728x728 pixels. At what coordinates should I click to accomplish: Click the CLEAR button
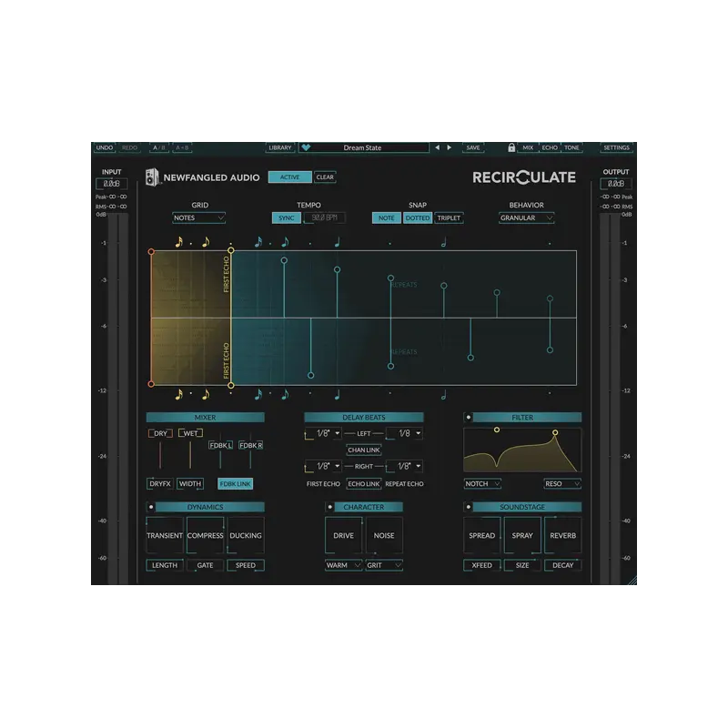[x=325, y=177]
